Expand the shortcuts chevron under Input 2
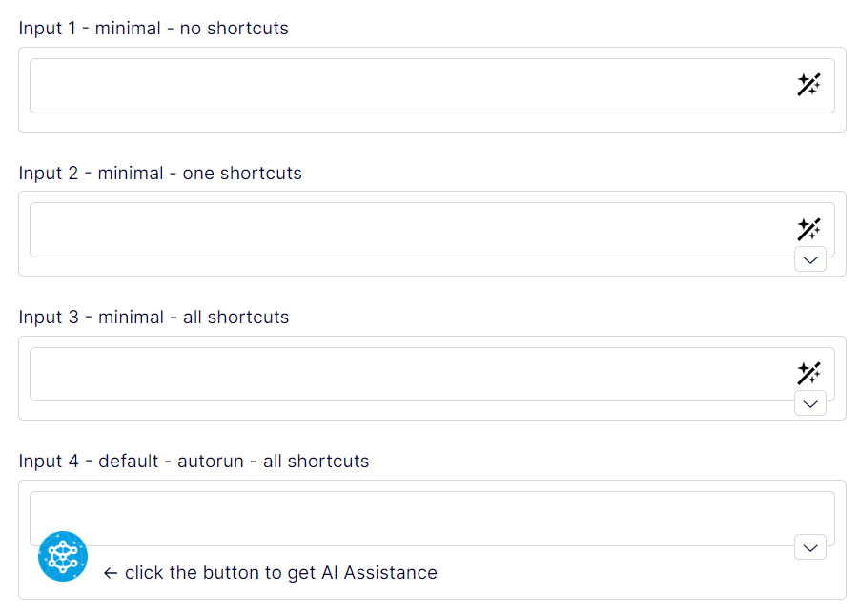Image resolution: width=859 pixels, height=616 pixels. [810, 259]
